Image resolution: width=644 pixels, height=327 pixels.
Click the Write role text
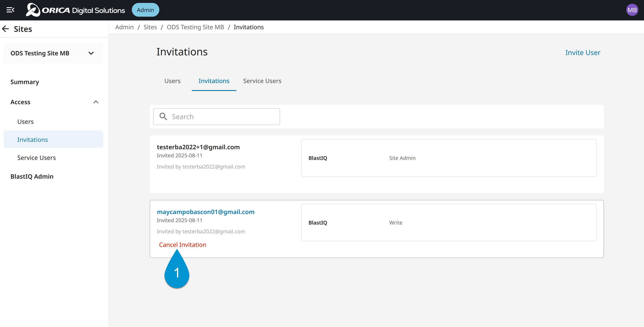(x=395, y=223)
